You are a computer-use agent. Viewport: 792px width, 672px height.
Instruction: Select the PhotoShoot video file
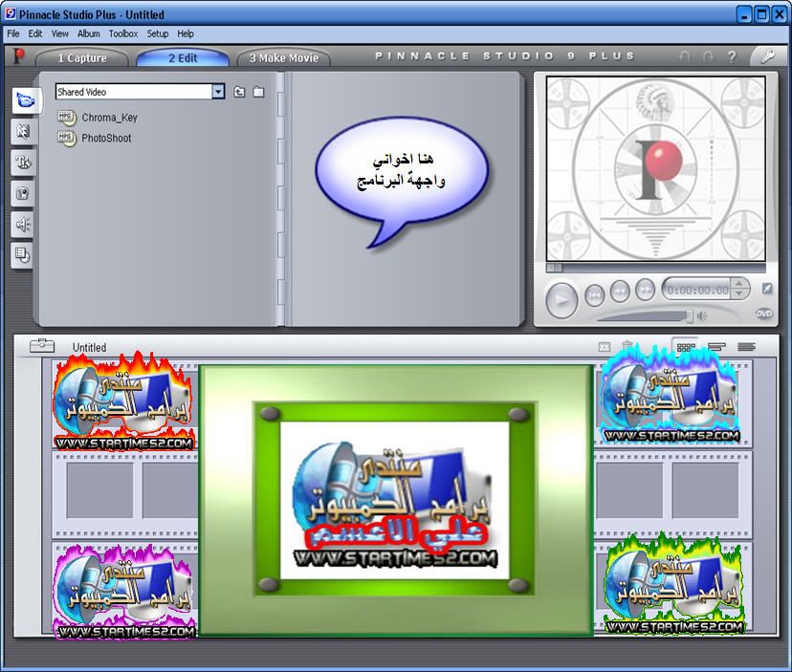tap(95, 138)
